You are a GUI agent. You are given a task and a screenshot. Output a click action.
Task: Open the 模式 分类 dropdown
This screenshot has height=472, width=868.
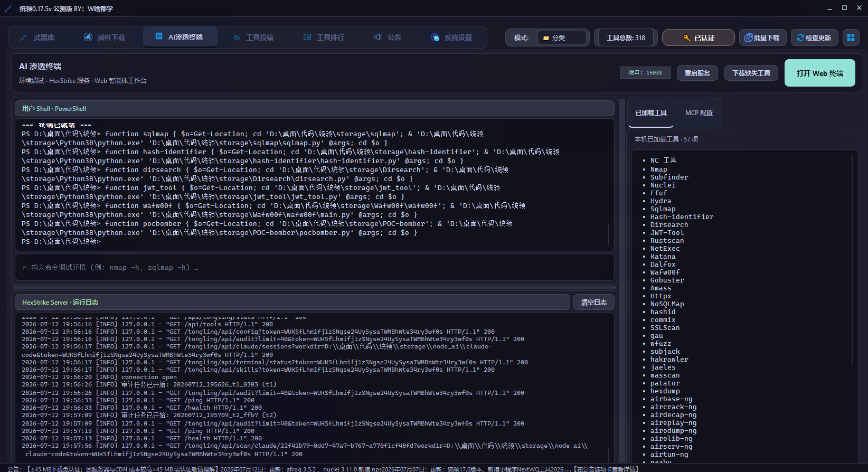tap(562, 37)
